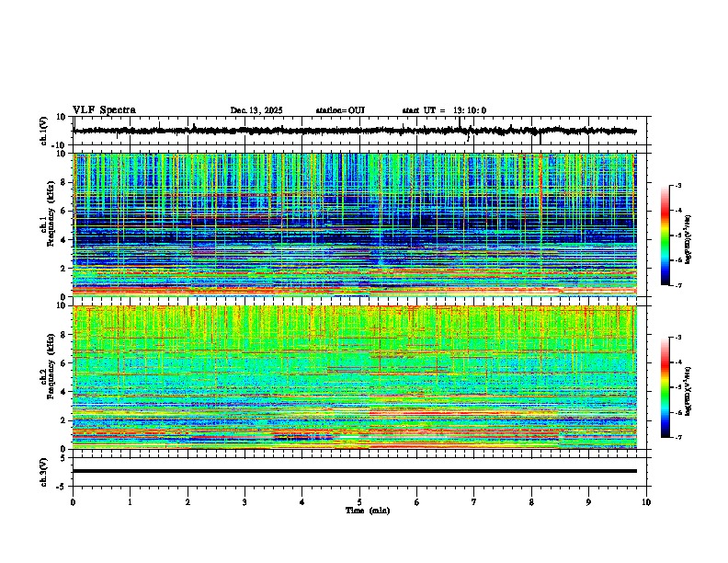Click the ch.2 frequency spectrogram panel
The width and height of the screenshot is (728, 563).
pyautogui.click(x=355, y=377)
